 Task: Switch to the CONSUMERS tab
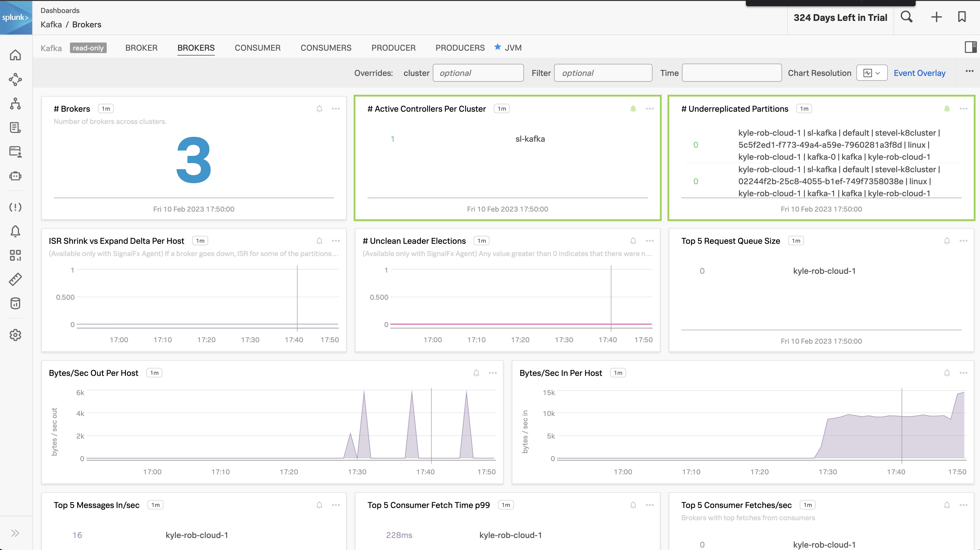[326, 48]
